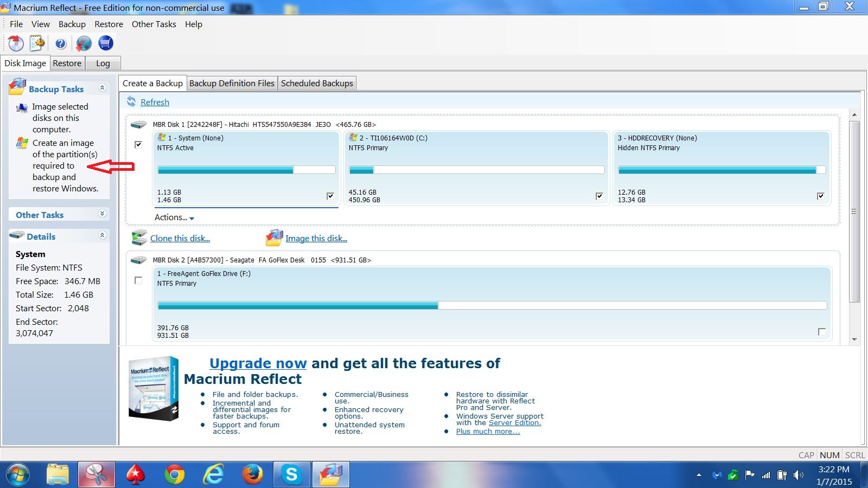Viewport: 868px width, 488px height.
Task: Collapse the Backup Tasks panel chevron
Action: [x=102, y=88]
